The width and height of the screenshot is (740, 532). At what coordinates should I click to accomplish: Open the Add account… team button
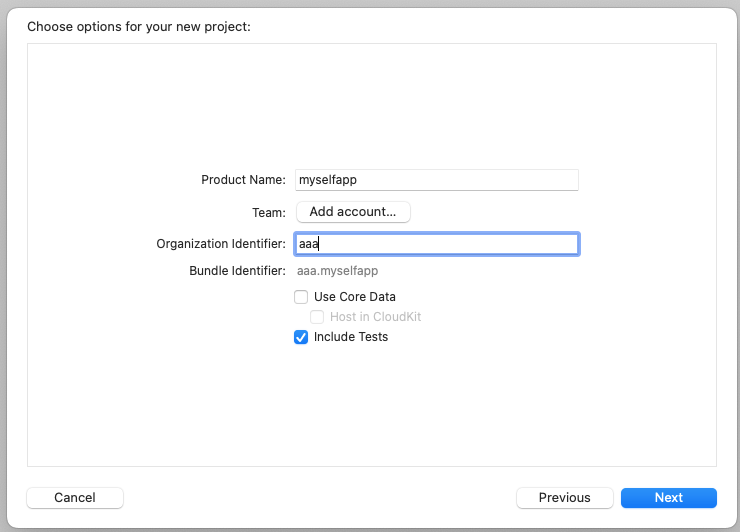click(x=353, y=211)
